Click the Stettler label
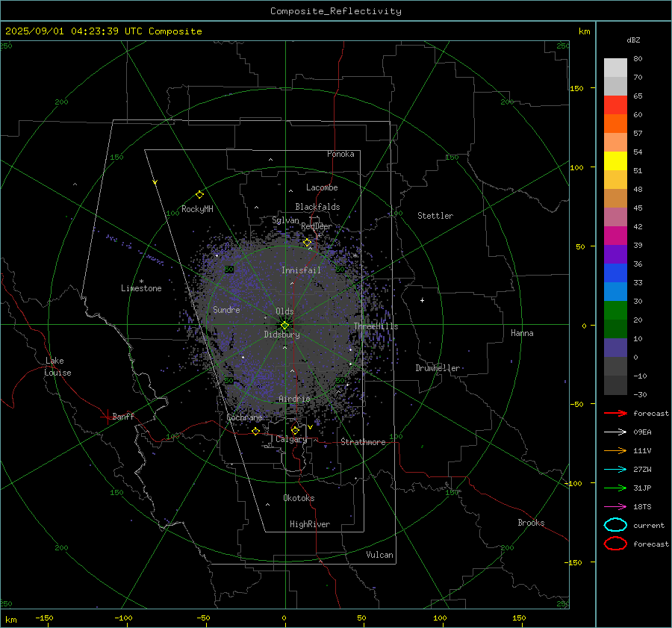Viewport: 672px width, 628px height. [x=435, y=216]
